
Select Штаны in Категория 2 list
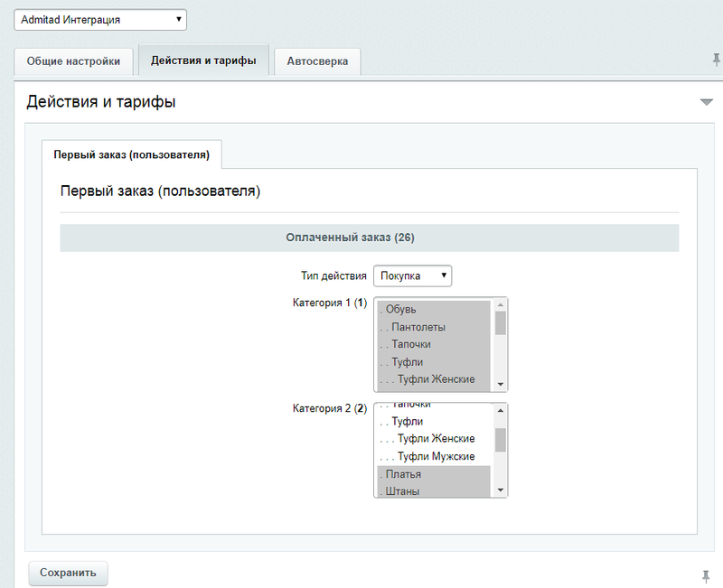pyautogui.click(x=434, y=491)
